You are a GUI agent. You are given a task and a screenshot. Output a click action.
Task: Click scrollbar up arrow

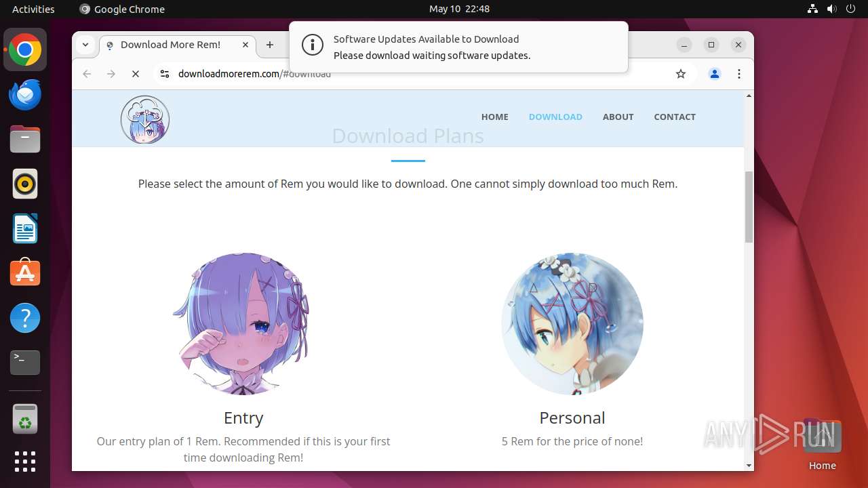(749, 96)
